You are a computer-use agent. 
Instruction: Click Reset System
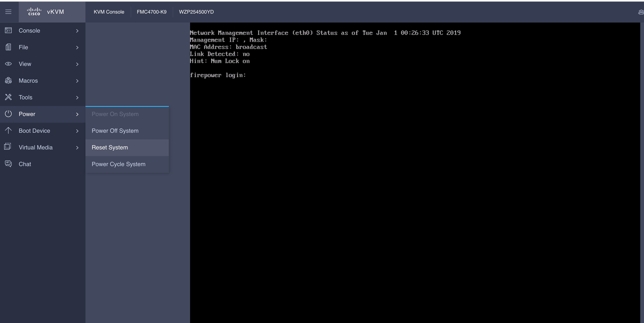point(109,147)
